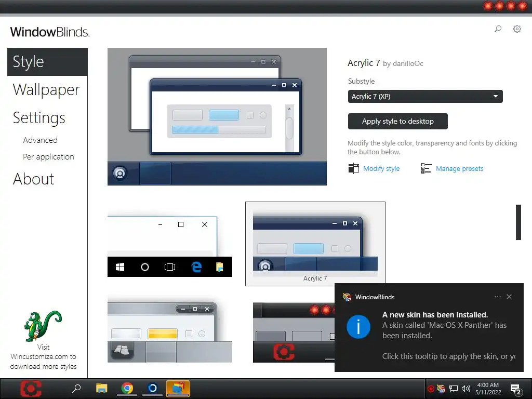The width and height of the screenshot is (532, 399).
Task: Click the style list scrollbar thumb
Action: tap(518, 222)
